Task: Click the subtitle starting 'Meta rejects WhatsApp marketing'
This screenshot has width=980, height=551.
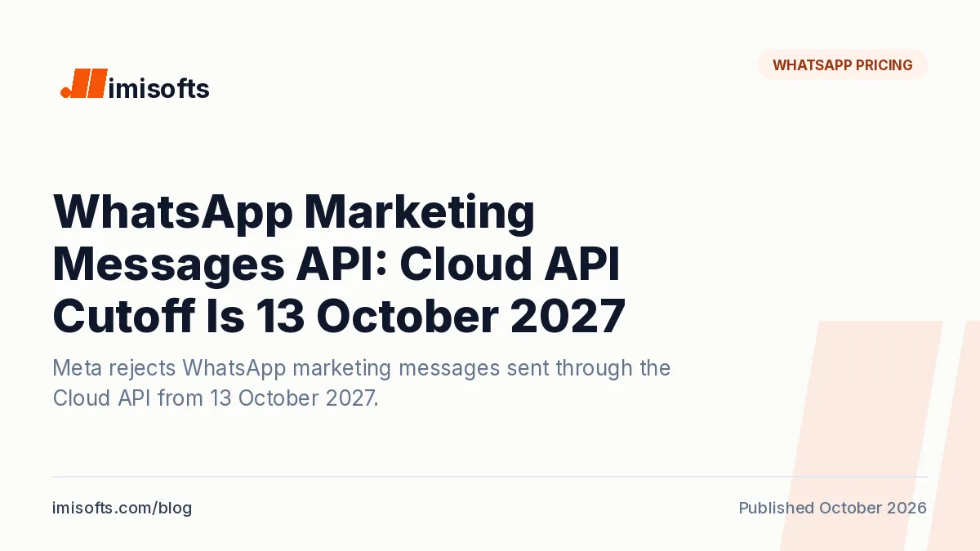Action: pyautogui.click(x=362, y=383)
